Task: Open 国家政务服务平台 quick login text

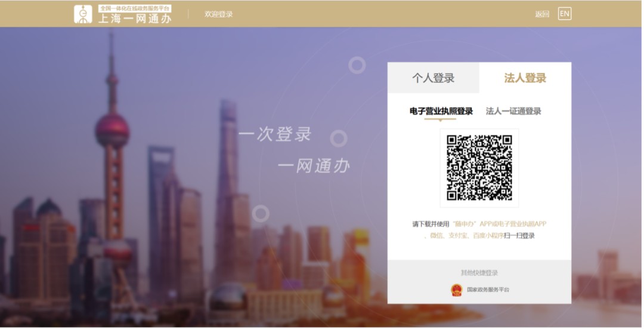Action: coord(488,290)
